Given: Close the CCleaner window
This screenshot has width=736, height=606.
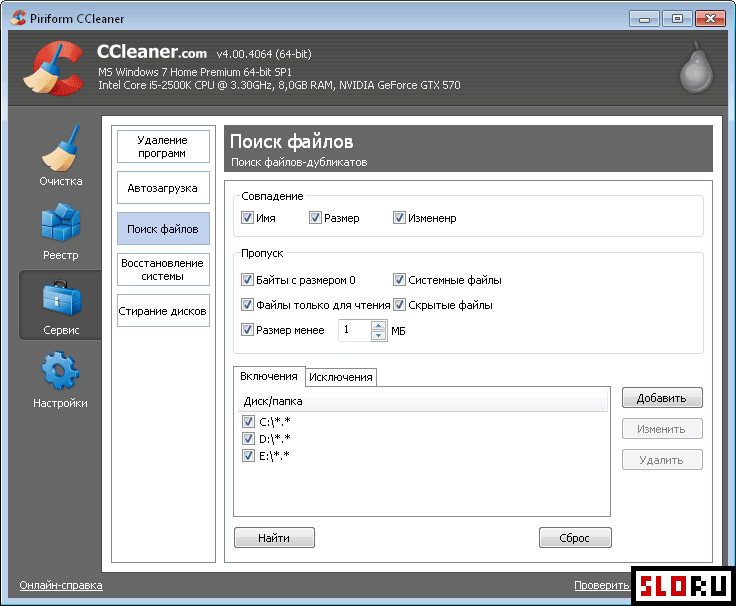Looking at the screenshot, I should [710, 19].
